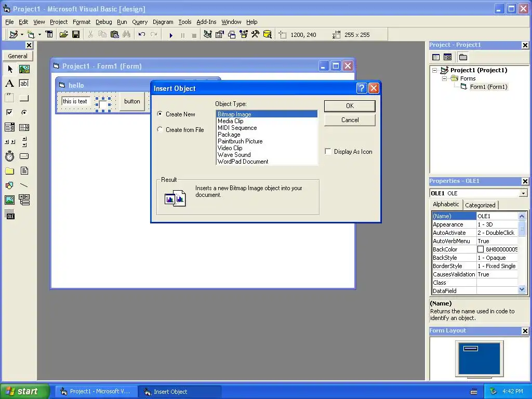Open the Format menu
Image resolution: width=532 pixels, height=399 pixels.
tap(82, 22)
